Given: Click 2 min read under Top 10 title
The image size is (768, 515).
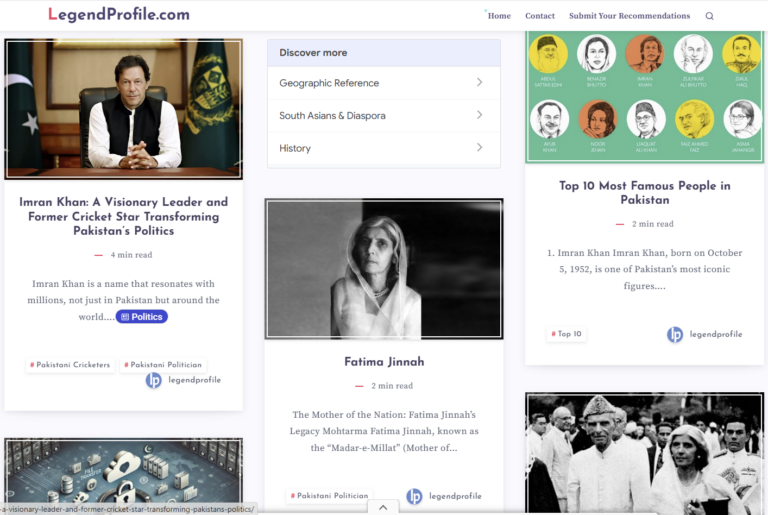Looking at the screenshot, I should click(x=652, y=224).
